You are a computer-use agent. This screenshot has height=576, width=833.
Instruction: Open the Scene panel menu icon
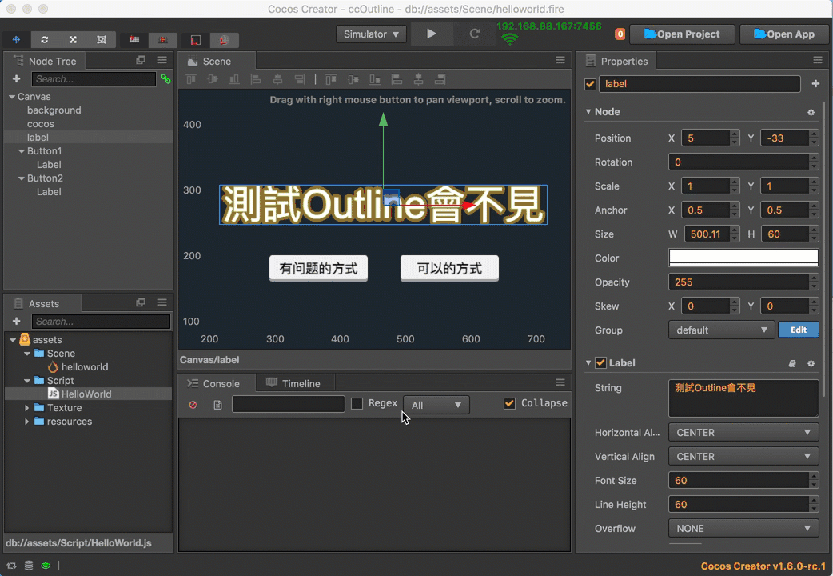click(x=560, y=60)
